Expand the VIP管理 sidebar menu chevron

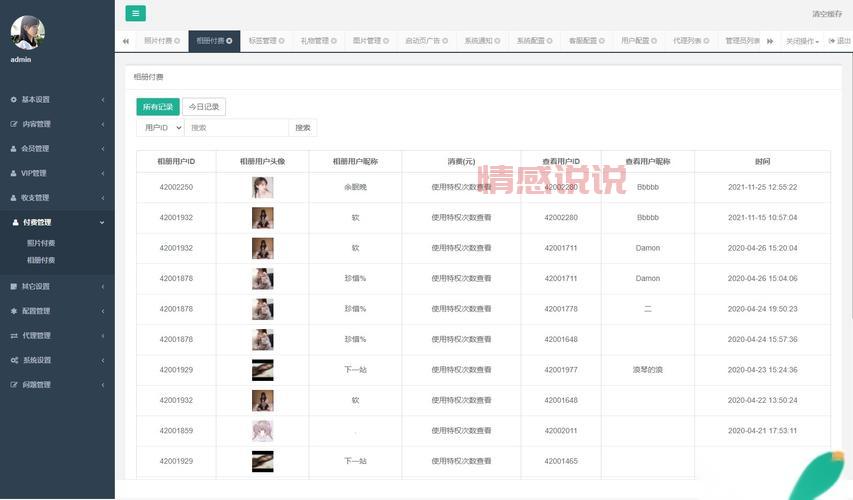(x=102, y=173)
